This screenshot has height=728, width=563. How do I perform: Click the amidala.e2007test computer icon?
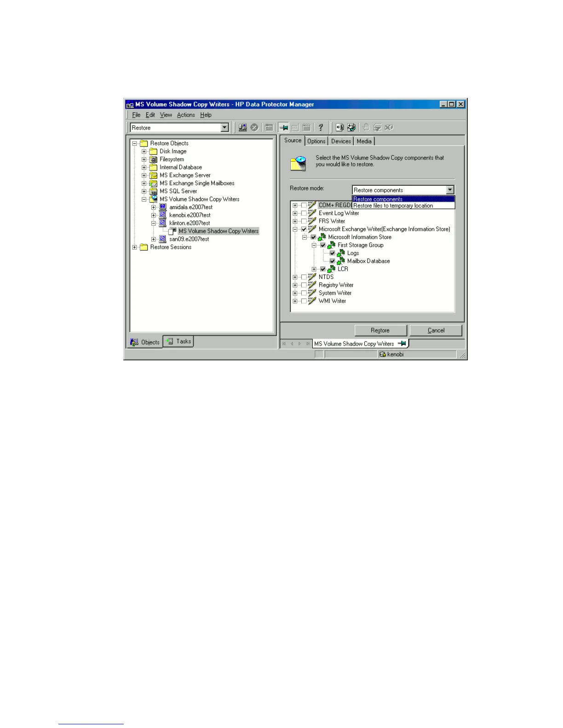tap(163, 207)
